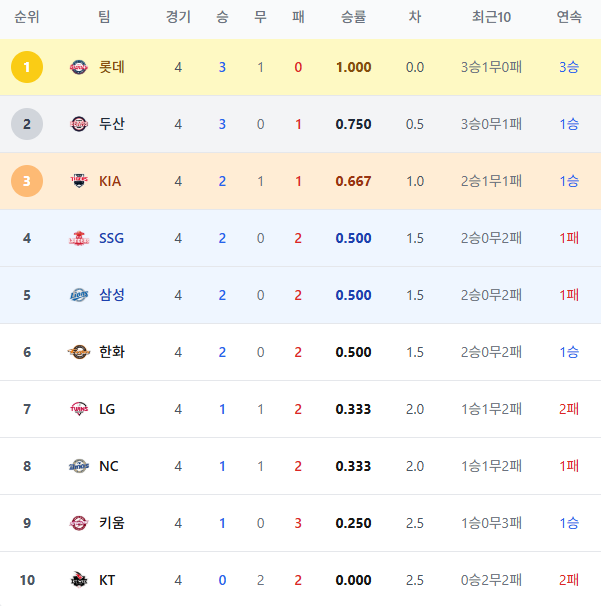
Task: Click the 한화 Eagles logo icon
Action: (79, 352)
